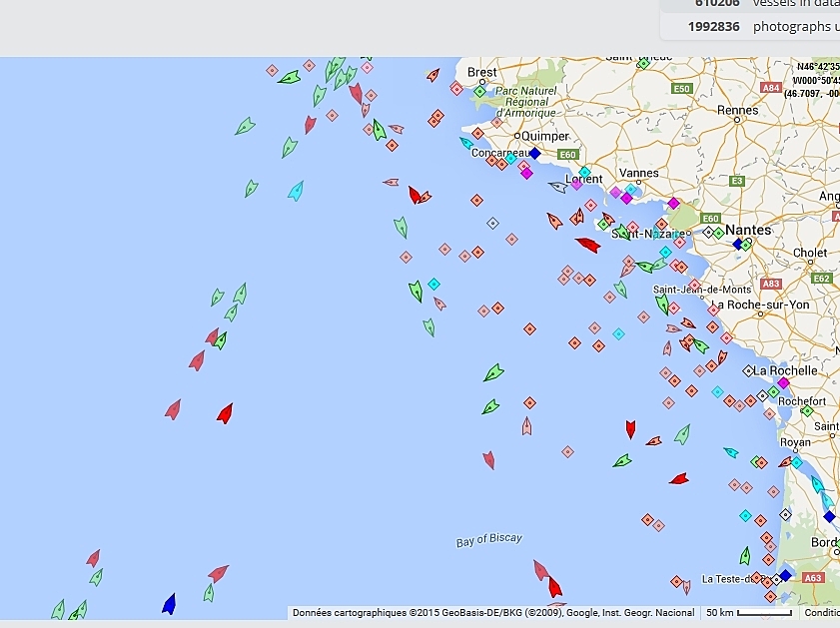Click the A83 road shield

tap(770, 284)
